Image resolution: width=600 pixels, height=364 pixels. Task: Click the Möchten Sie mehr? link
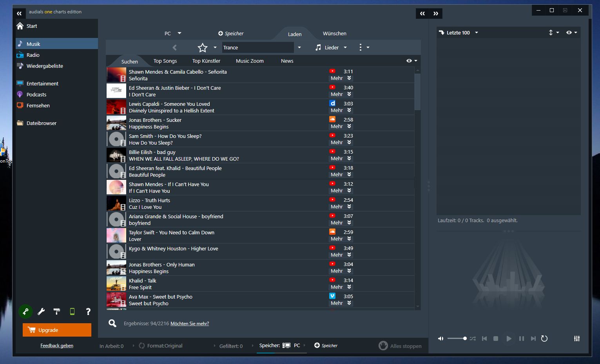(x=190, y=324)
